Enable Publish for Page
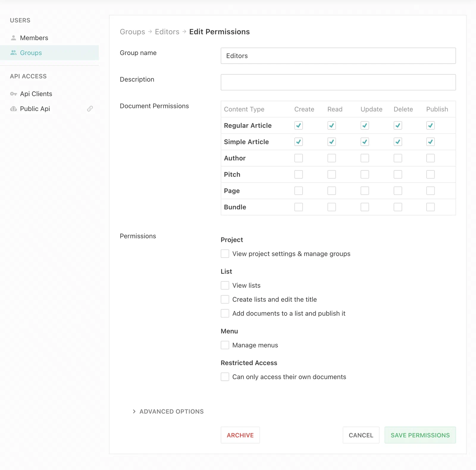The width and height of the screenshot is (476, 470). click(x=430, y=191)
